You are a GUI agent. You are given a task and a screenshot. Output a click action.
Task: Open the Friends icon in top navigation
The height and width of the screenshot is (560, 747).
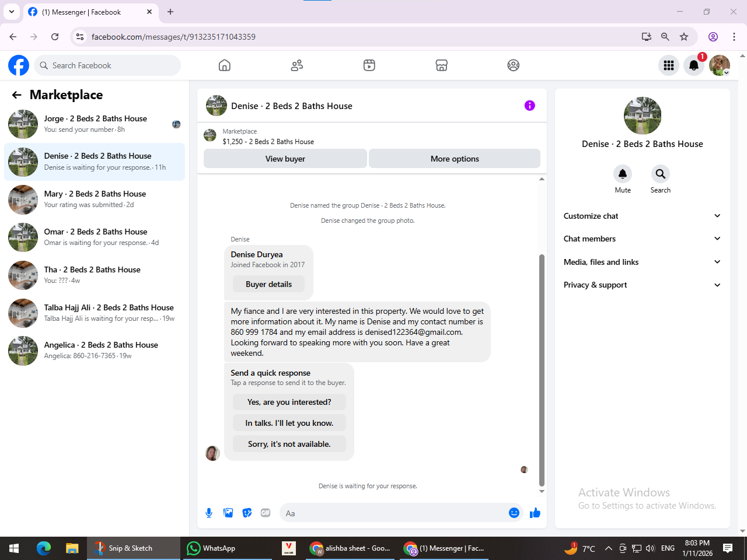click(x=297, y=65)
